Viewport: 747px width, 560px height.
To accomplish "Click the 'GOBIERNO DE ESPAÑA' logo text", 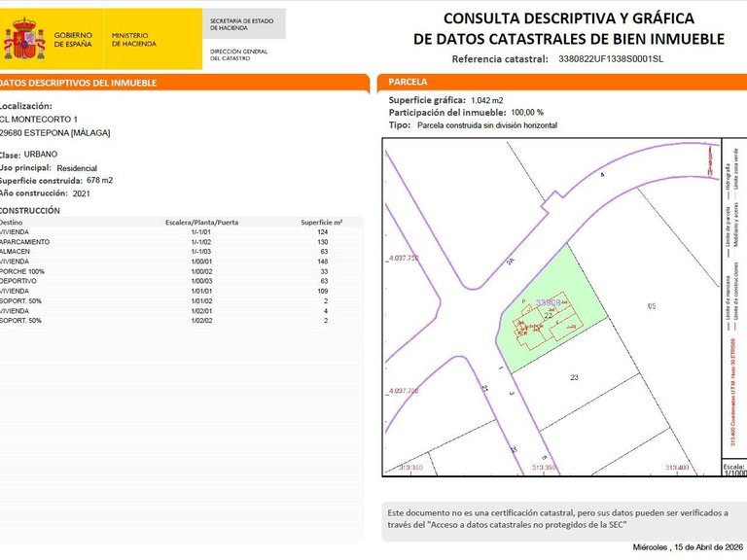I will pos(73,40).
